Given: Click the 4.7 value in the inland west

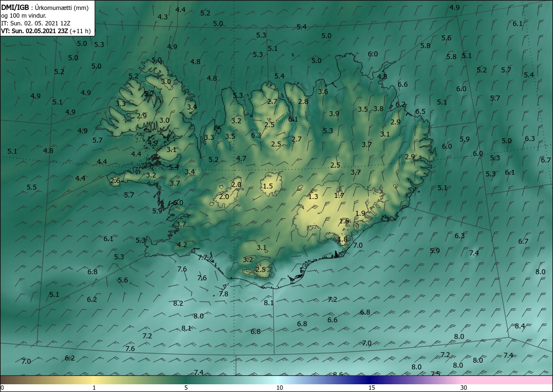Looking at the screenshot, I should click(241, 159).
